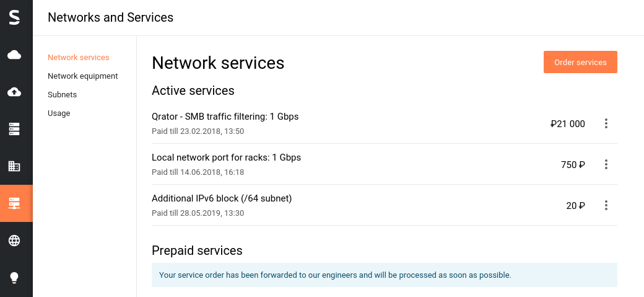Viewport: 644px width, 297px height.
Task: Click Additional IPv6 block service entry
Action: 222,198
